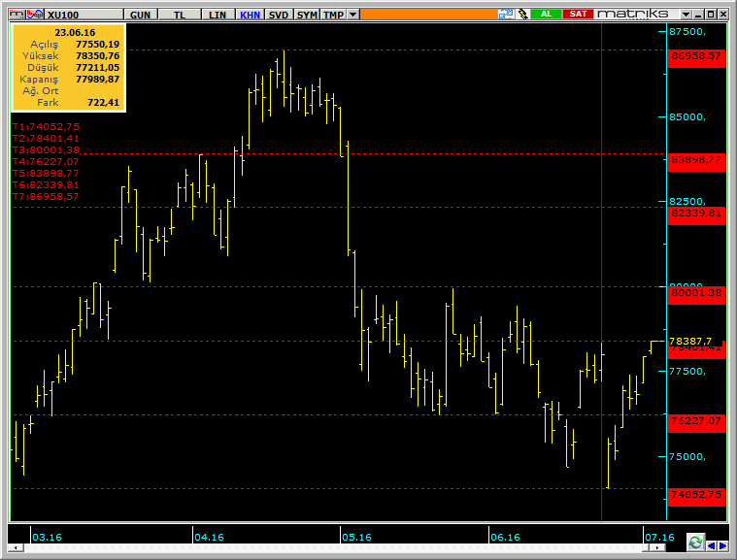
Task: Click the horizontal scrollbar track
Action: pos(334,547)
